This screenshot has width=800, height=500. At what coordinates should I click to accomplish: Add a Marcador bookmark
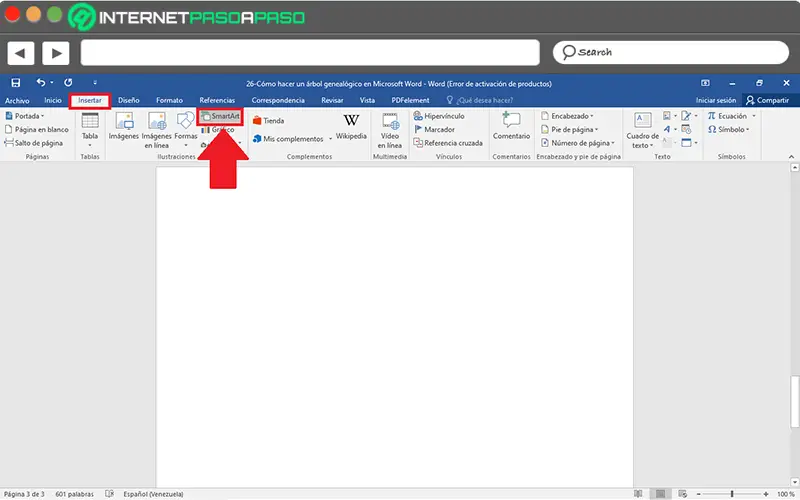(434, 130)
